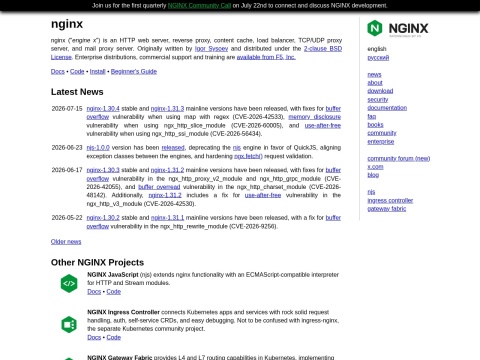This screenshot has width=480, height=360.
Task: Open the Beginner's Guide link
Action: (x=134, y=71)
